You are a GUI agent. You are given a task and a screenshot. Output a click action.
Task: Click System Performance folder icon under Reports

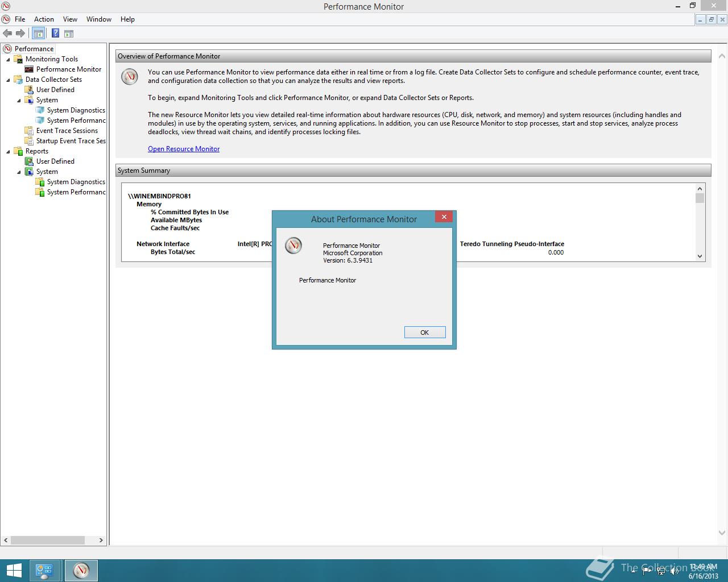[40, 192]
